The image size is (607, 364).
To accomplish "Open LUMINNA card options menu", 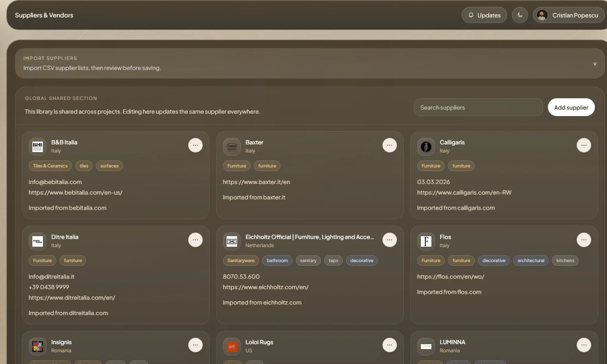I will click(x=584, y=345).
